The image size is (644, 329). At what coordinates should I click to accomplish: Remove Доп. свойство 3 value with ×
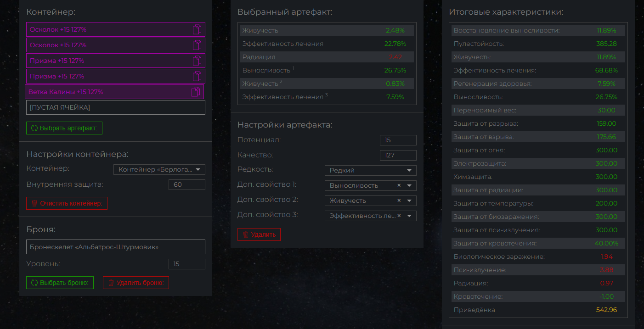coord(399,216)
